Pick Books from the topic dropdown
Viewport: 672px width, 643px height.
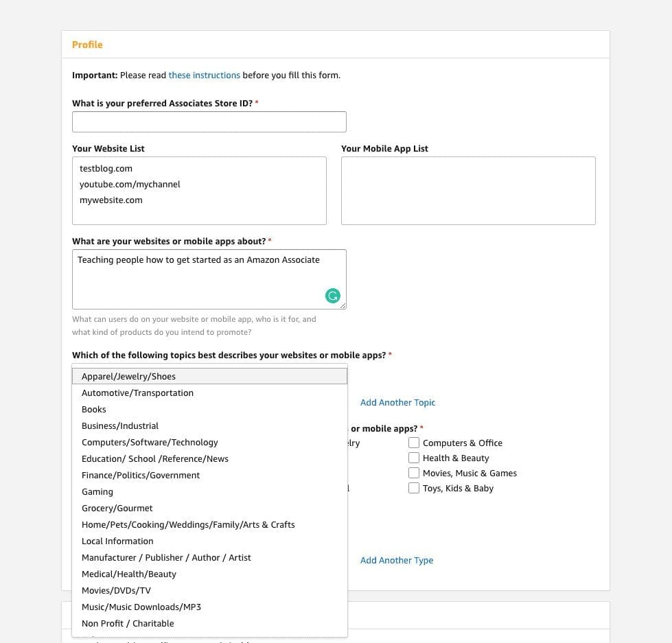point(209,409)
